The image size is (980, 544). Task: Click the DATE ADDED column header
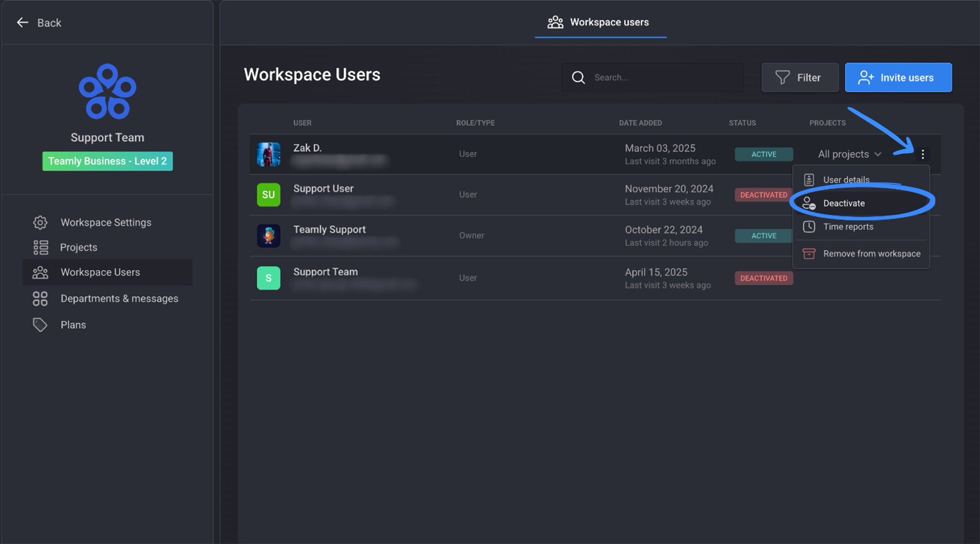click(640, 123)
